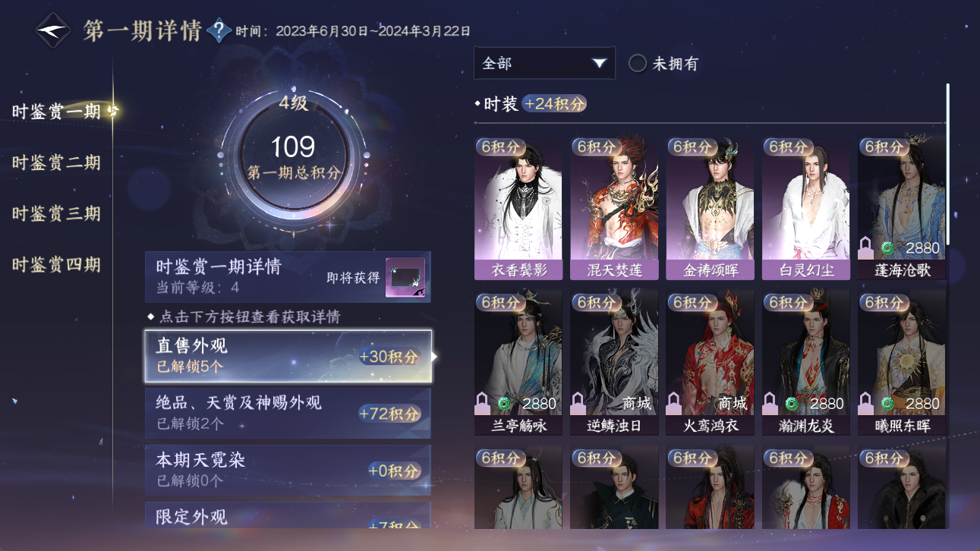
Task: Select the 时鉴赏四期 tab
Action: 56,265
